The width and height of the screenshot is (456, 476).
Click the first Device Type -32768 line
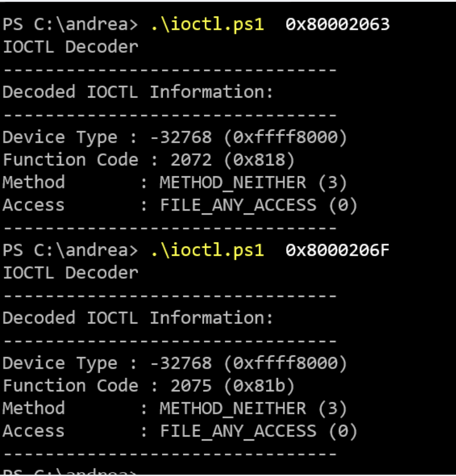[x=175, y=137]
